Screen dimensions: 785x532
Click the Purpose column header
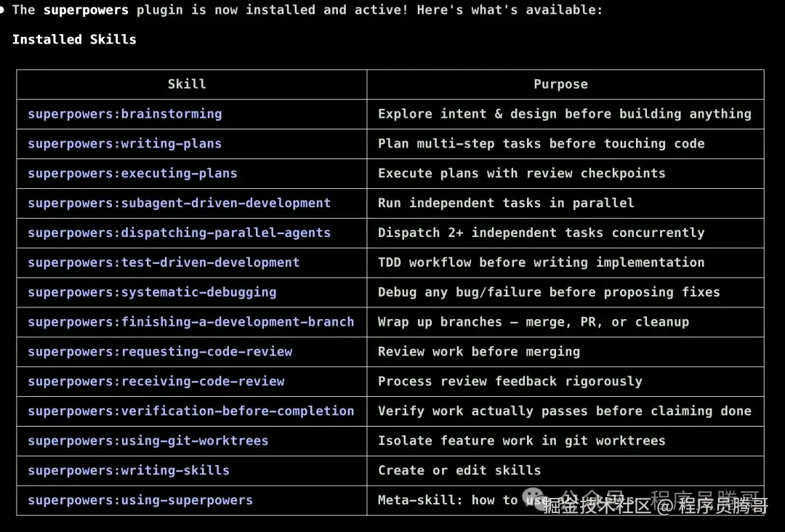pyautogui.click(x=560, y=84)
